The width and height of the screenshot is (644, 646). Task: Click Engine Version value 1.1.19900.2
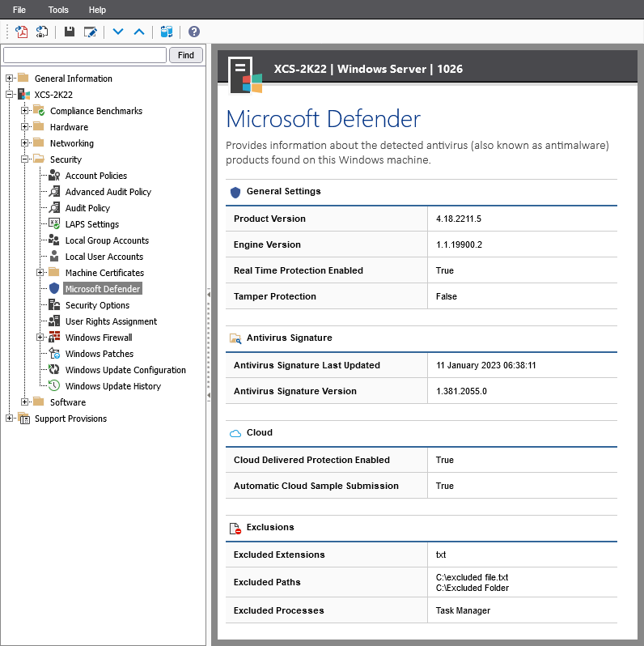click(459, 244)
